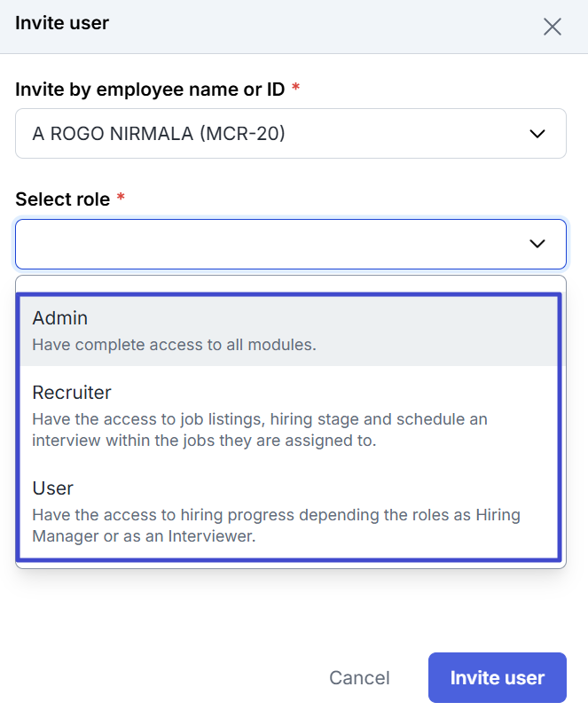Click the 'Select role' label

pos(63,199)
